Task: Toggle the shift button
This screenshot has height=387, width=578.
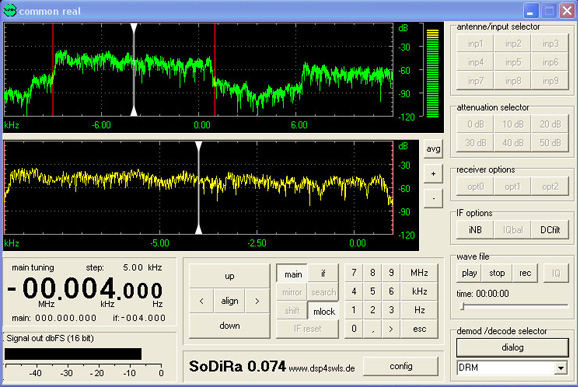Action: tap(292, 311)
